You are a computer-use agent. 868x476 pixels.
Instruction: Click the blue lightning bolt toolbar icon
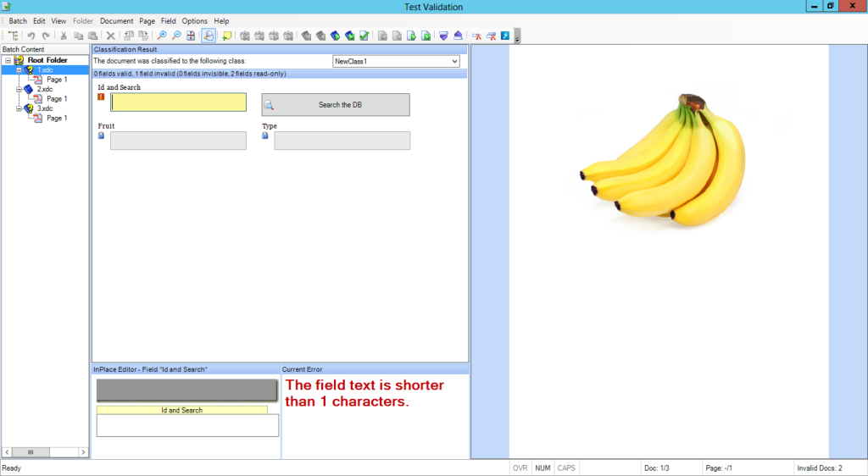[x=505, y=36]
